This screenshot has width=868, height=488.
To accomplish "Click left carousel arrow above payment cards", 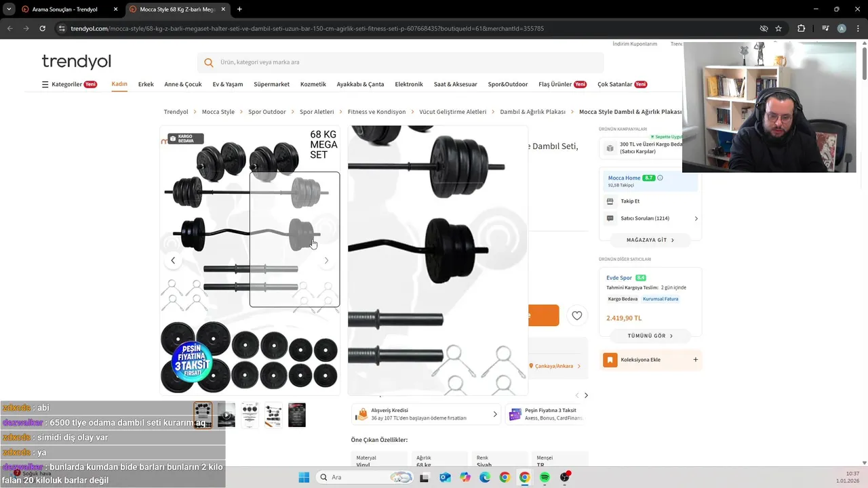I will (577, 395).
